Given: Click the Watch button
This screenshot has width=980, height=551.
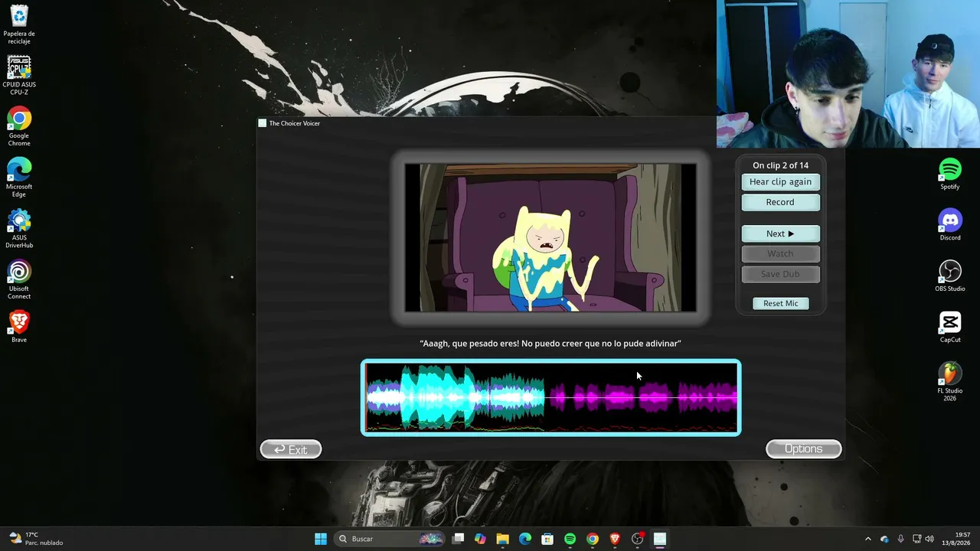Looking at the screenshot, I should [x=780, y=253].
